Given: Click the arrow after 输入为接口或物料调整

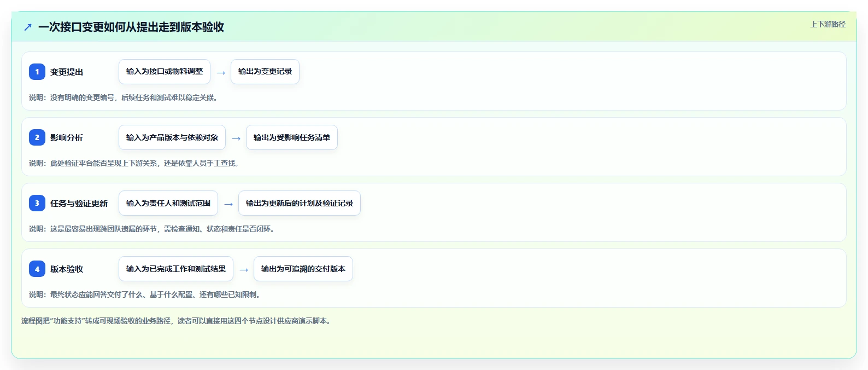Looking at the screenshot, I should tap(221, 72).
